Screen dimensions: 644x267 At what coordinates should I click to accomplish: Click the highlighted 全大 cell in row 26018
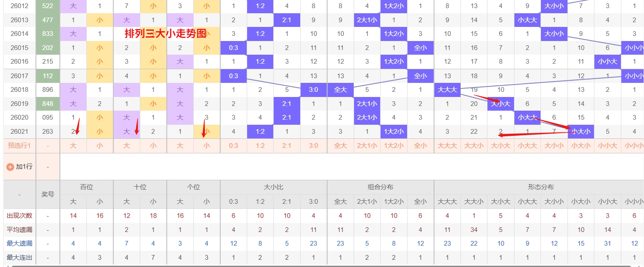pos(340,90)
